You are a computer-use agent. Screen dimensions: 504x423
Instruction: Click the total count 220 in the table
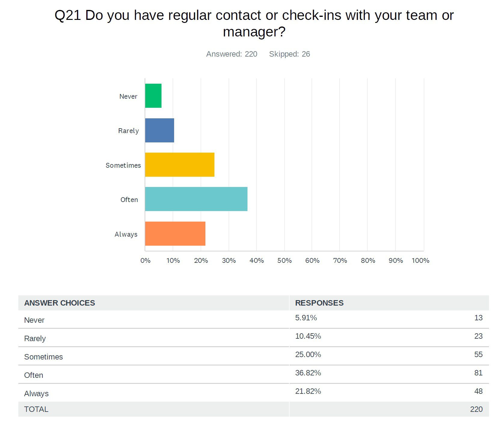click(x=476, y=409)
